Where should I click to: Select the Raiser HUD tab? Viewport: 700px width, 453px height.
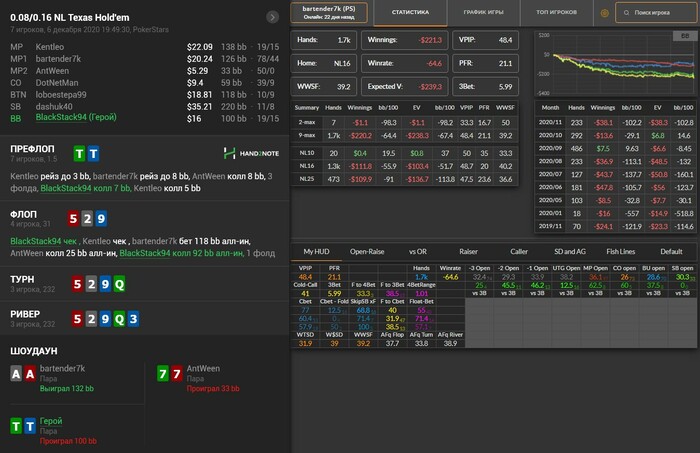click(468, 252)
